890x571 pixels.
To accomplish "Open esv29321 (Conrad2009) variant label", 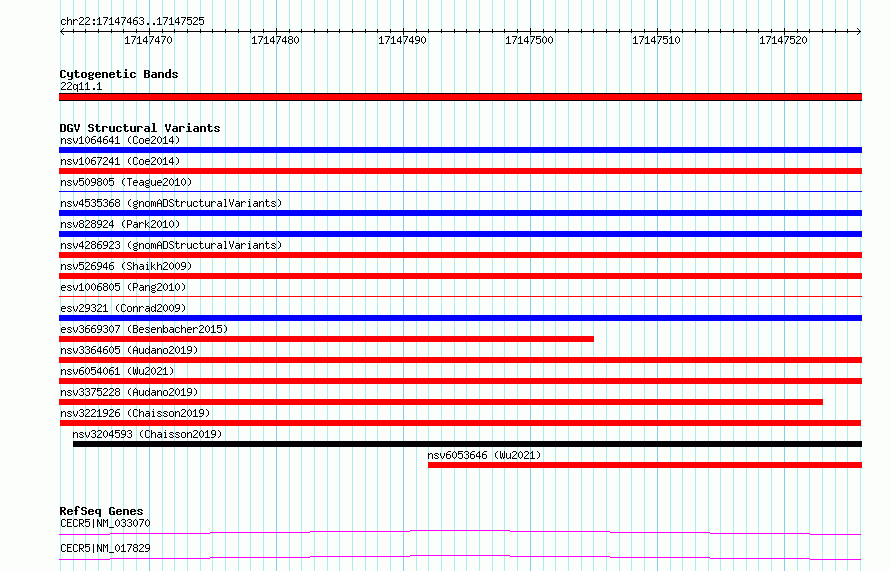I will [x=123, y=308].
